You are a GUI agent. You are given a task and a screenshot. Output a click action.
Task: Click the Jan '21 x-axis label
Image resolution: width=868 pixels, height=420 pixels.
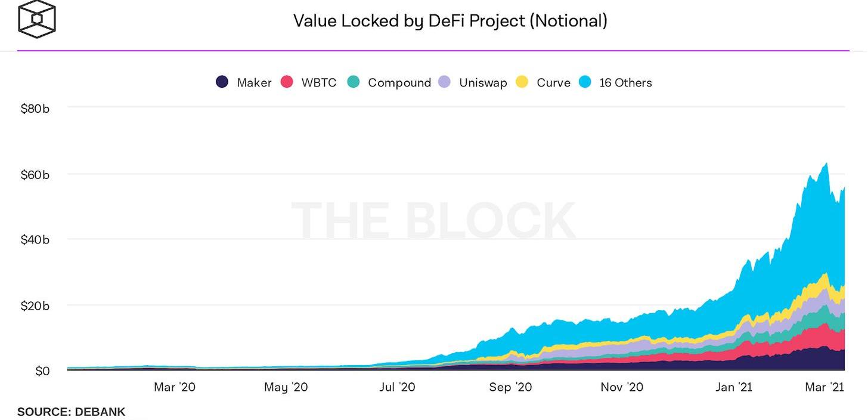(733, 387)
